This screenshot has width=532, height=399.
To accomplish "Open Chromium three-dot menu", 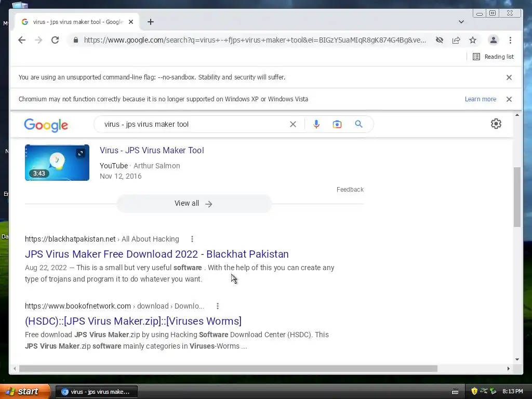I will (x=510, y=40).
